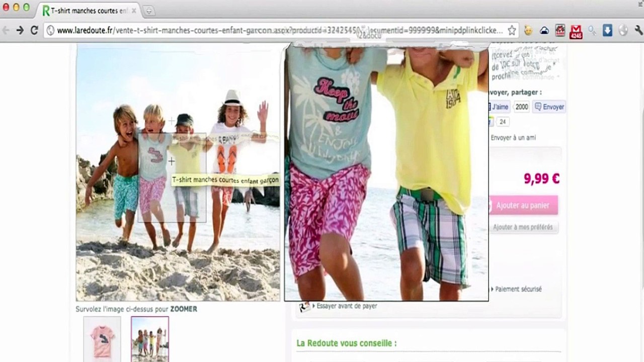Click the Facebook Envoyer button
The height and width of the screenshot is (362, 644).
[x=549, y=107]
